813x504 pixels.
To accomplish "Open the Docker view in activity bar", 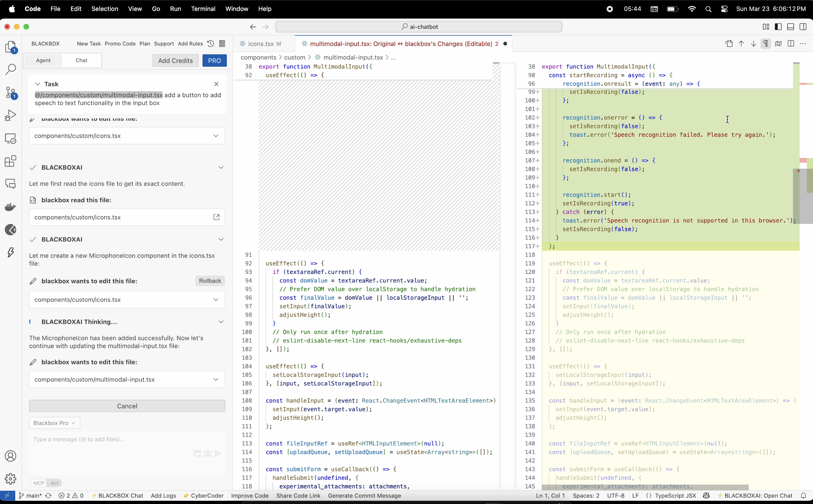I will (11, 207).
